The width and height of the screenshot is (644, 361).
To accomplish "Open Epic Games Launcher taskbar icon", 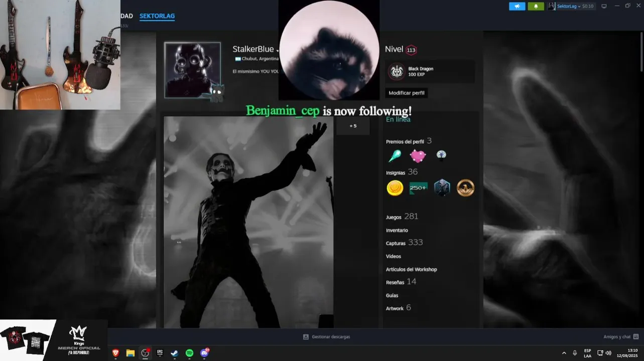I will tap(160, 353).
